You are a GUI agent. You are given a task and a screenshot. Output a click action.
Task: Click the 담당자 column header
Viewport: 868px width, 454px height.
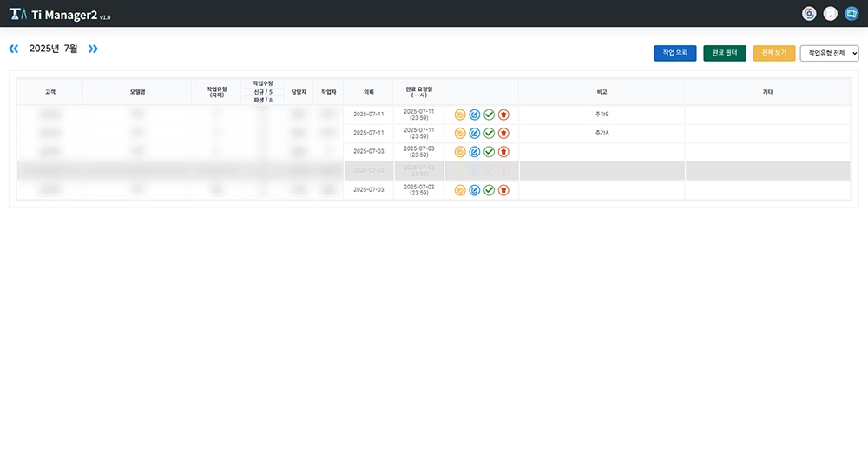click(x=299, y=92)
